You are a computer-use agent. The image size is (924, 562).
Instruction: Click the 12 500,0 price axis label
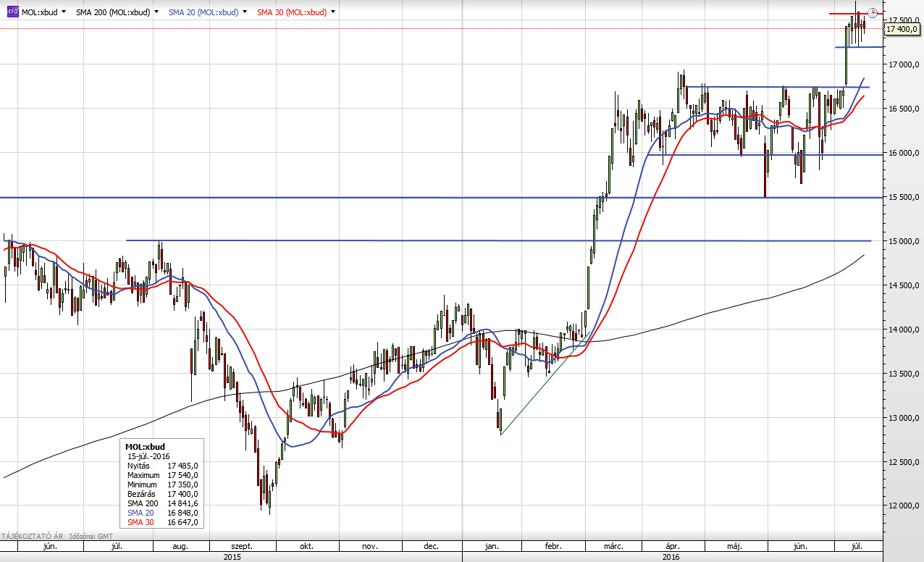point(903,462)
